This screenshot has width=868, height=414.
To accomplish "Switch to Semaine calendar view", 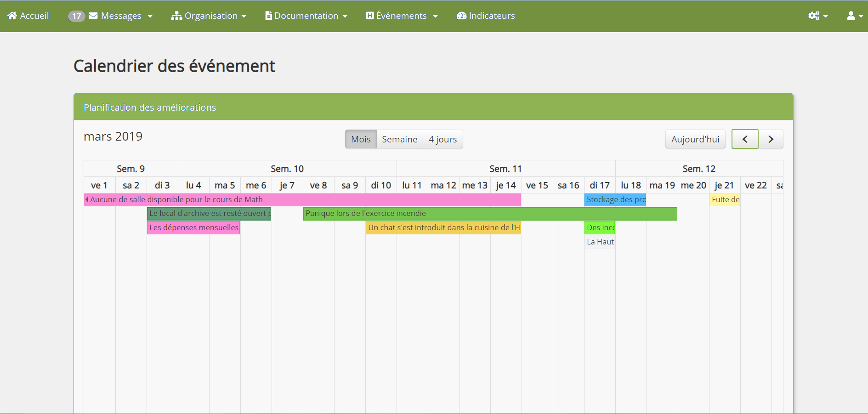I will click(399, 139).
